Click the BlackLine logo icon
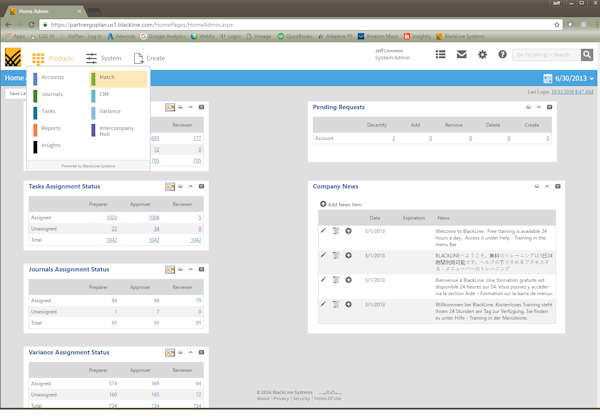The height and width of the screenshot is (418, 600). tap(13, 58)
